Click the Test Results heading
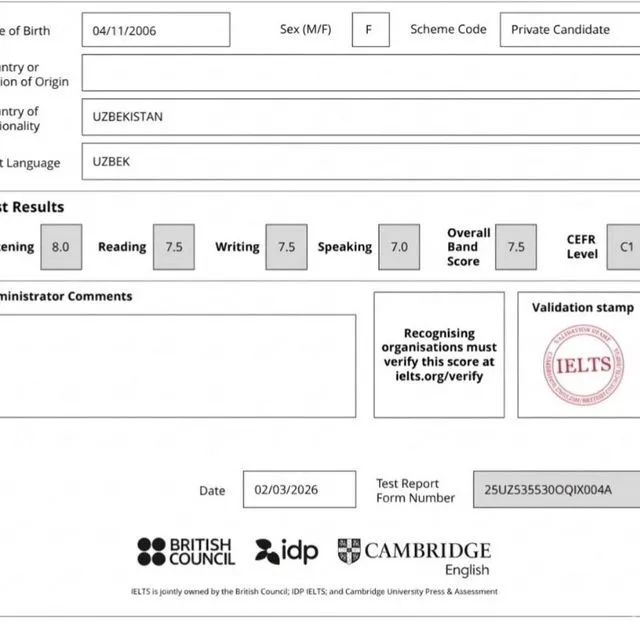Screen dimensions: 640x640 click(x=32, y=207)
